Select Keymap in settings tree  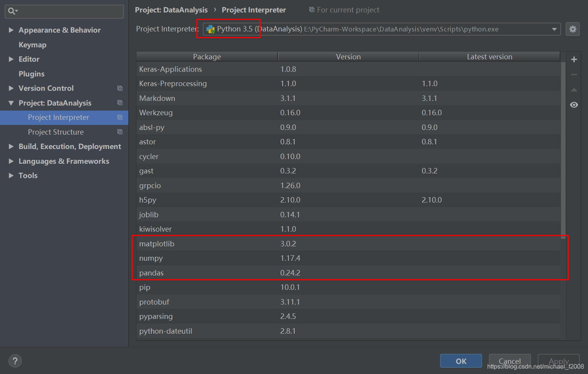[33, 45]
